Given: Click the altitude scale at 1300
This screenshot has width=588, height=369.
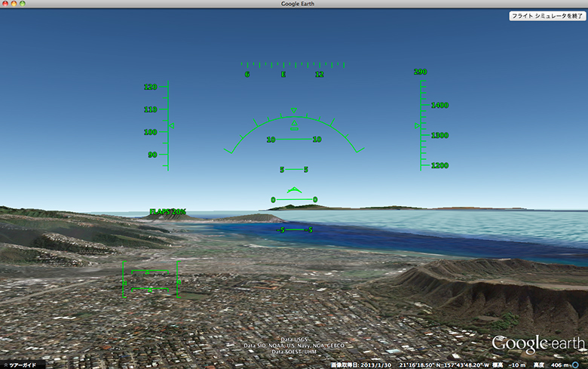Looking at the screenshot, I should click(x=439, y=135).
